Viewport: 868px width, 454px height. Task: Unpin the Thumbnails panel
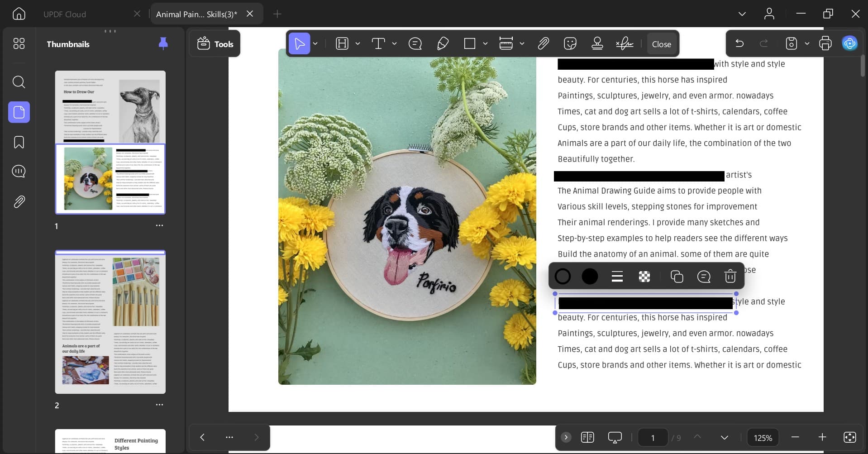click(x=163, y=43)
